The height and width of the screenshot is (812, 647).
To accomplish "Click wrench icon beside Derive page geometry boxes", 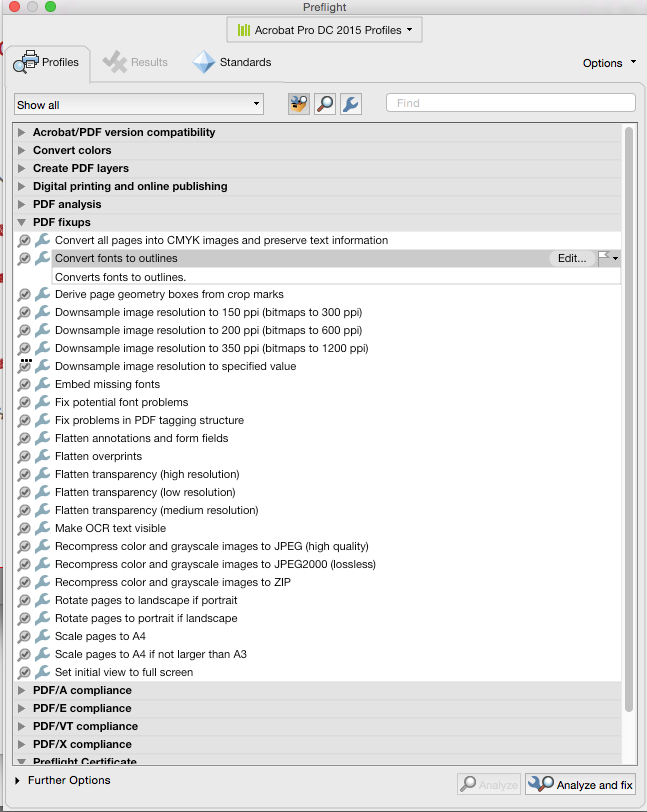I will click(42, 294).
